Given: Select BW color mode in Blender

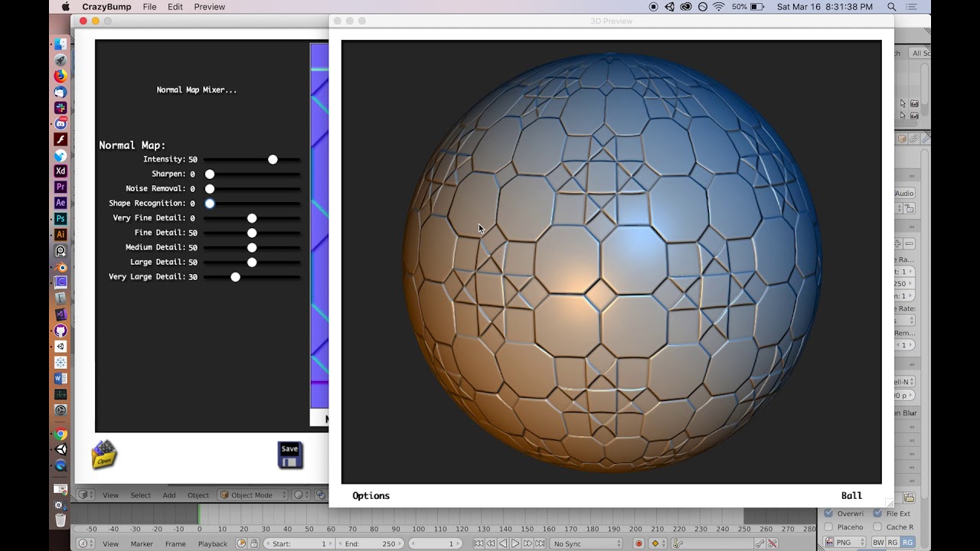Looking at the screenshot, I should pyautogui.click(x=877, y=543).
